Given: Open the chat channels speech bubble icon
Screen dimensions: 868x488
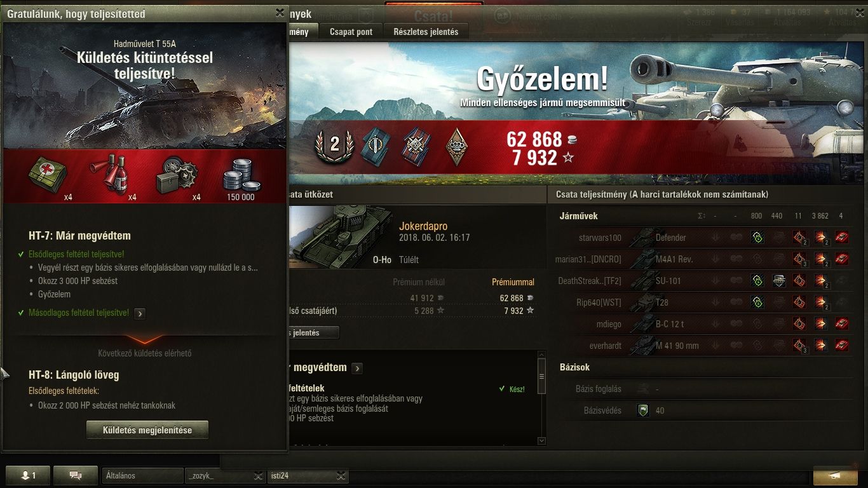Looking at the screenshot, I should [75, 475].
